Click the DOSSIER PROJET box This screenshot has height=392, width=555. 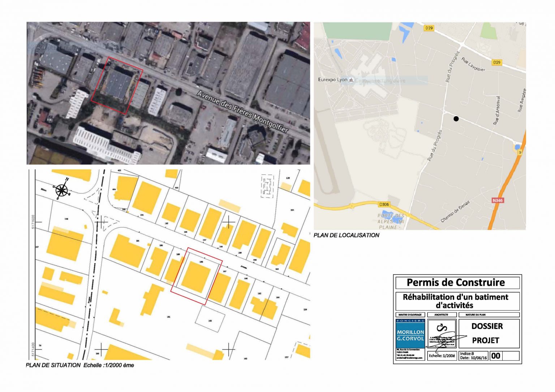[x=487, y=333]
